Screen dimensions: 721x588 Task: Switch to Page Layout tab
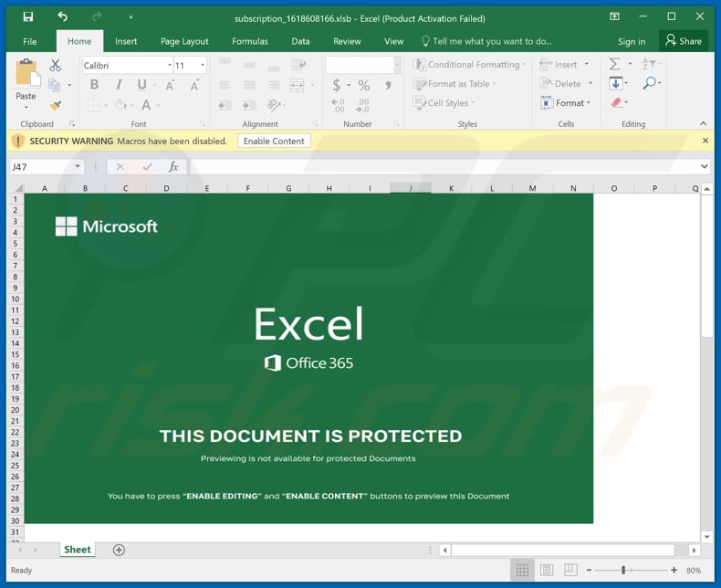coord(184,41)
